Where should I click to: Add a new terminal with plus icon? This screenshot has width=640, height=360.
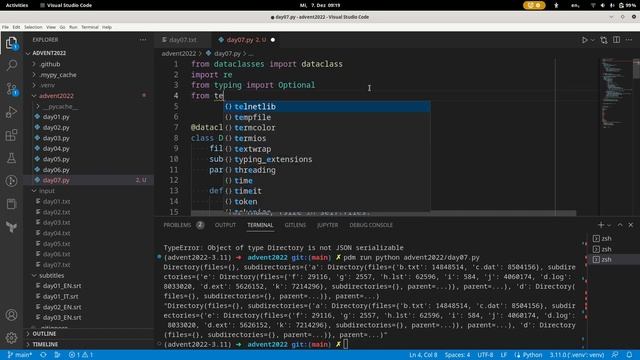pyautogui.click(x=601, y=225)
